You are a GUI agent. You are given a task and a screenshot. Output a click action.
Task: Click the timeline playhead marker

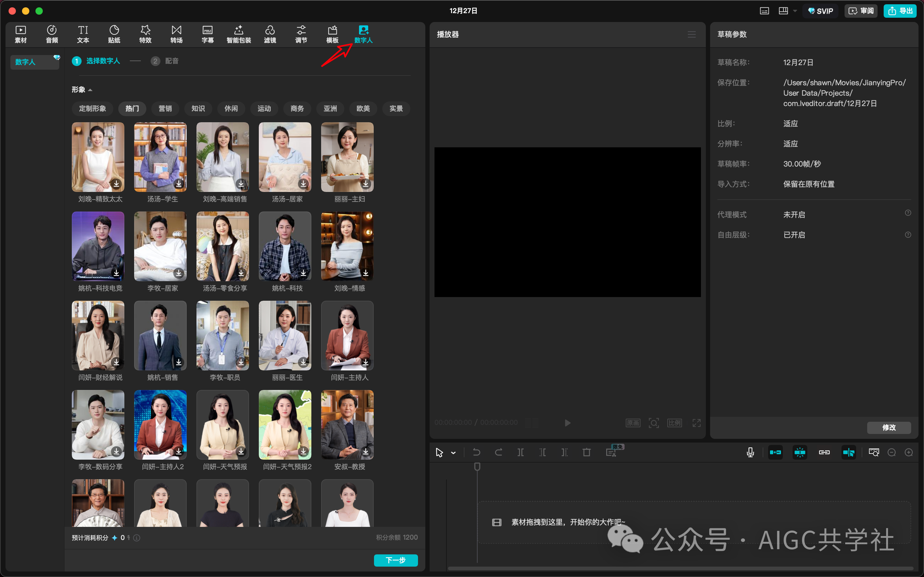[x=477, y=466]
